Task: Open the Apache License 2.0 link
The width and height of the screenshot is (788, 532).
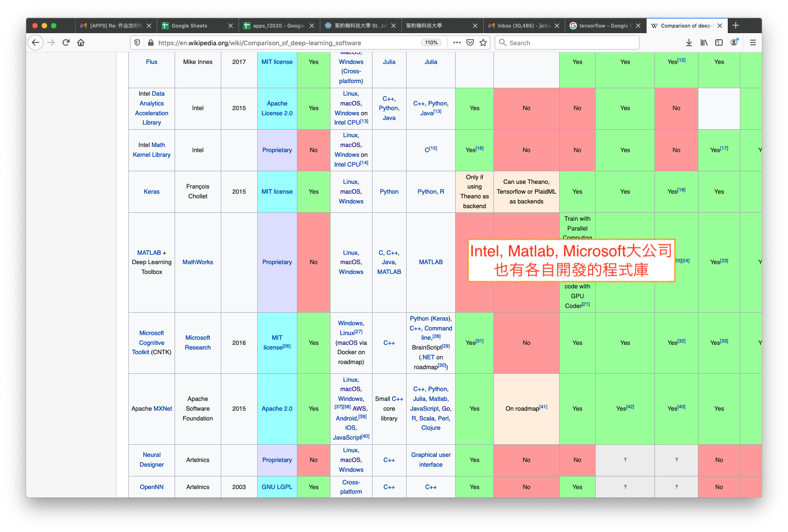Action: [277, 108]
